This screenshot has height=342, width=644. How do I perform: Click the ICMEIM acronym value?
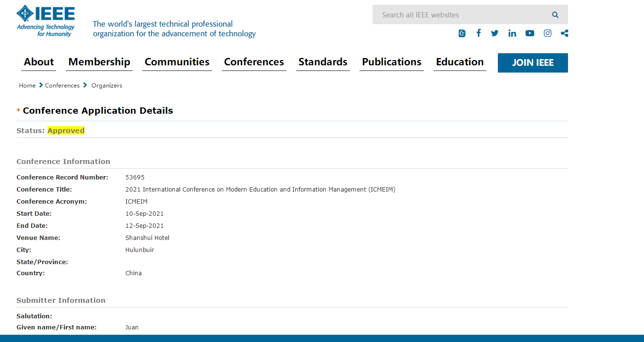136,202
